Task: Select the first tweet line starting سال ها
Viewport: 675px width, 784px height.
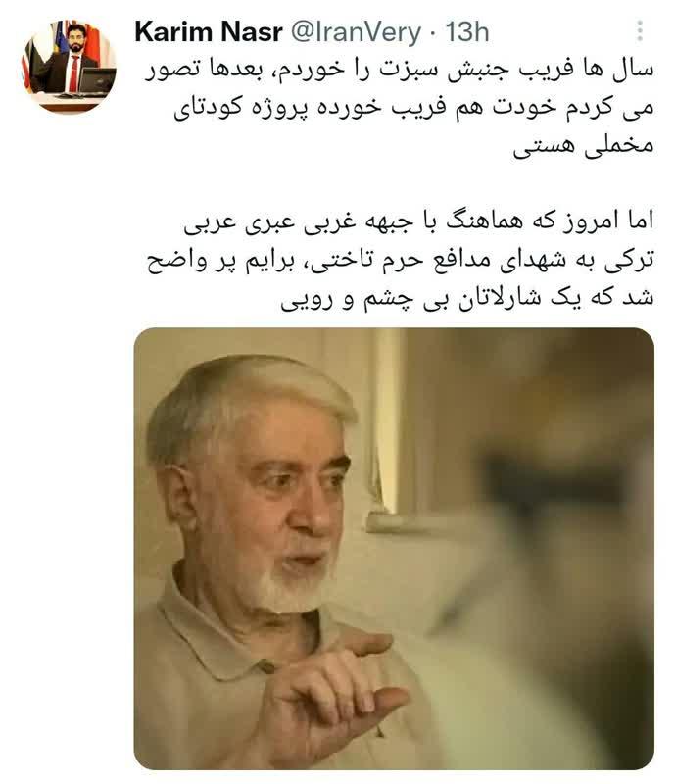Action: pyautogui.click(x=399, y=70)
